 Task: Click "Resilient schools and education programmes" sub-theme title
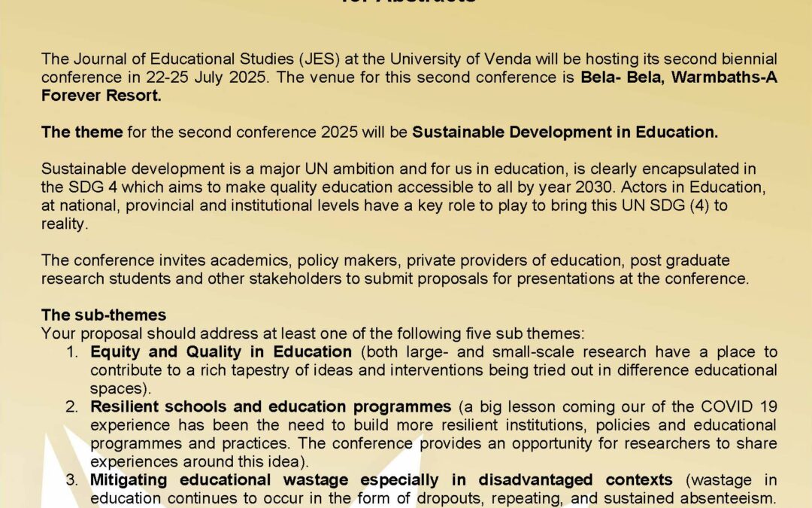[271, 407]
